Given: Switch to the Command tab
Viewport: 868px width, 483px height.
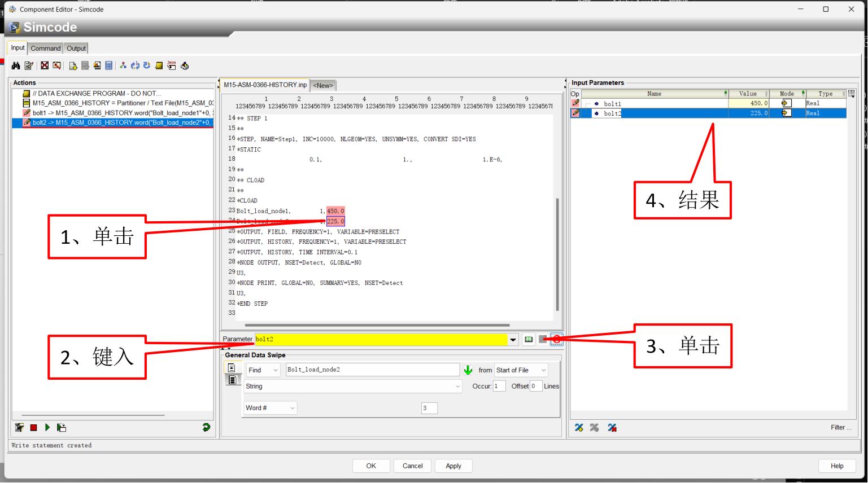Looking at the screenshot, I should click(x=45, y=49).
